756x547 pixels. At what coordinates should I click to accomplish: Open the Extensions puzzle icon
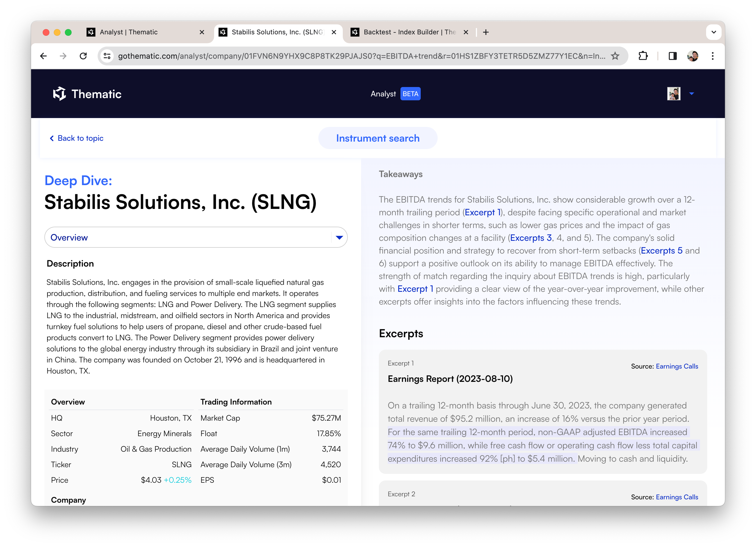643,56
